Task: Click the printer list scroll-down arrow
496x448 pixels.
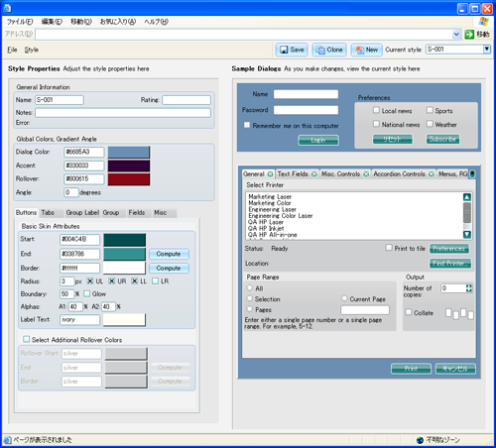Action: (x=467, y=234)
